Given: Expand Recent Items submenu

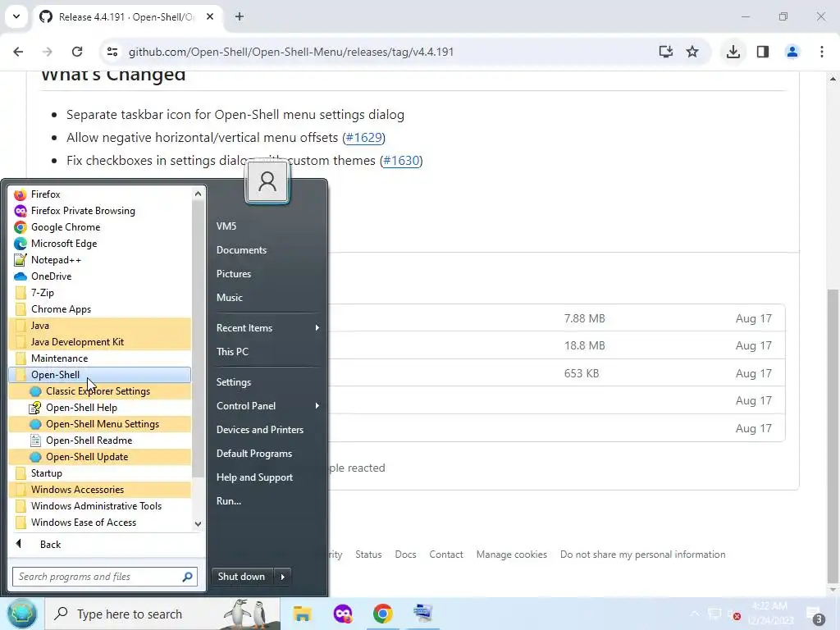Looking at the screenshot, I should 267,328.
